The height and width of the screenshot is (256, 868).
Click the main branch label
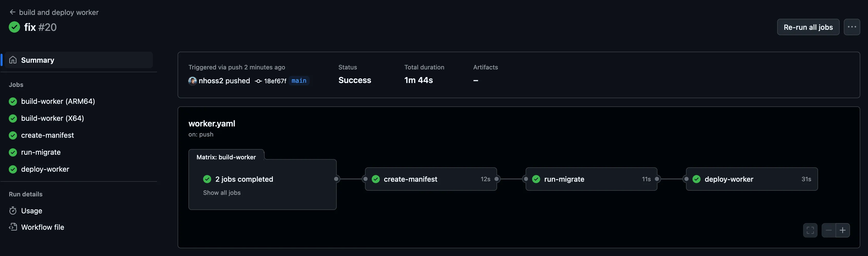pyautogui.click(x=299, y=81)
